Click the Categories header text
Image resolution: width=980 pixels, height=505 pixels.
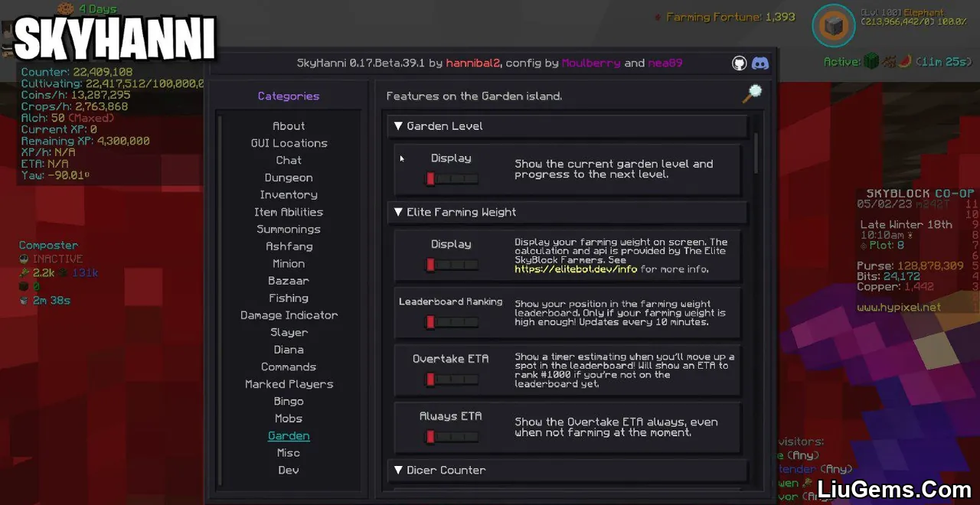[289, 96]
